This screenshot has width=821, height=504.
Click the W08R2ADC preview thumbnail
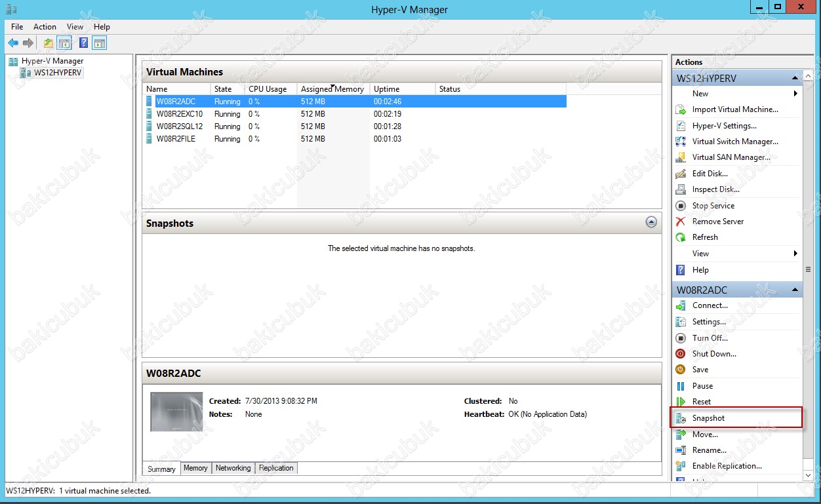[176, 412]
